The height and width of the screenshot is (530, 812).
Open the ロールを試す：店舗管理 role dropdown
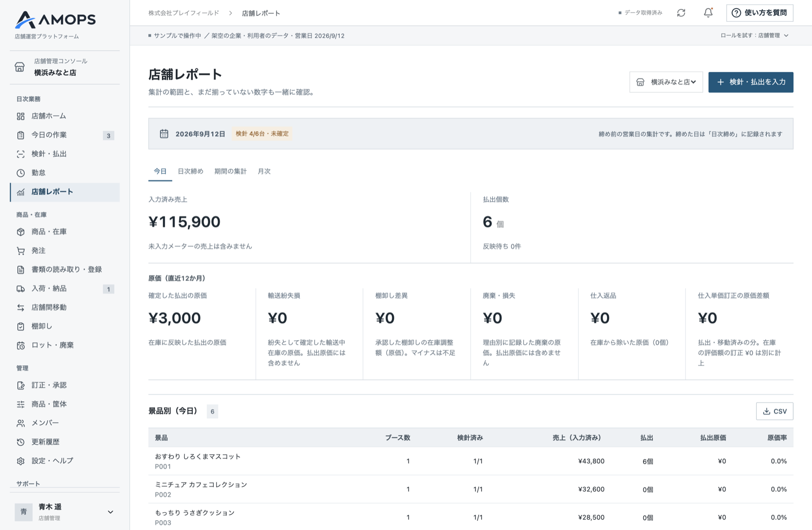pyautogui.click(x=755, y=36)
